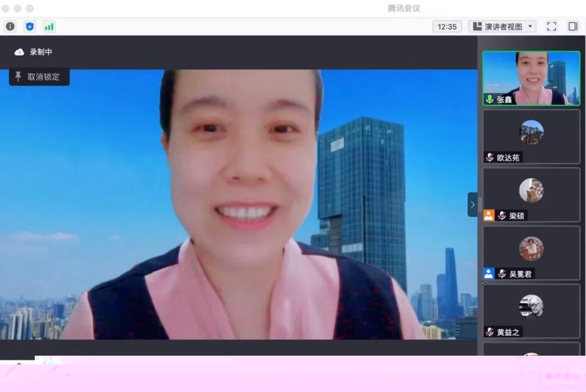The width and height of the screenshot is (586, 392).
Task: Click the 黄益之 name label
Action: [x=508, y=332]
